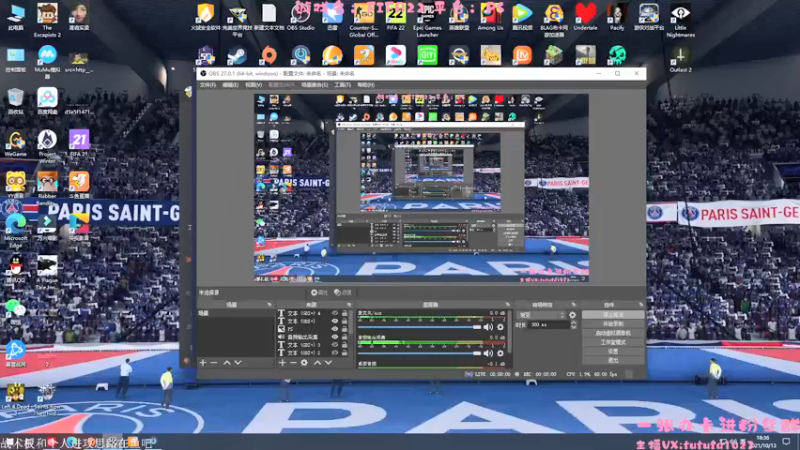
Task: Open green iQIYI desktop icon
Action: (427, 55)
